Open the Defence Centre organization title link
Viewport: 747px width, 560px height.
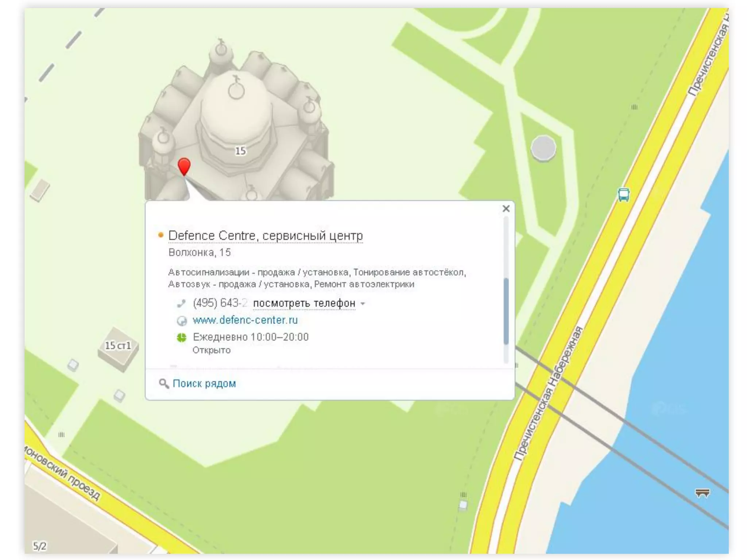[266, 236]
